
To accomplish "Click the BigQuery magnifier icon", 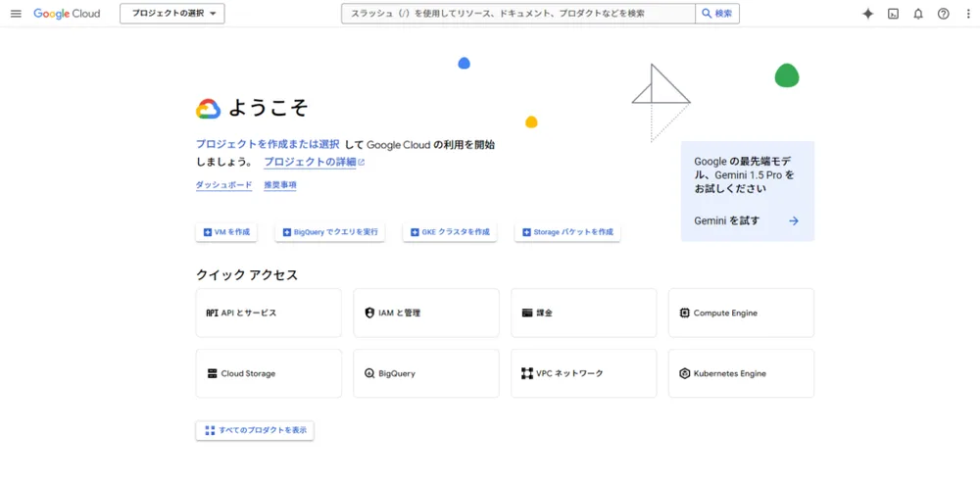I will [369, 373].
